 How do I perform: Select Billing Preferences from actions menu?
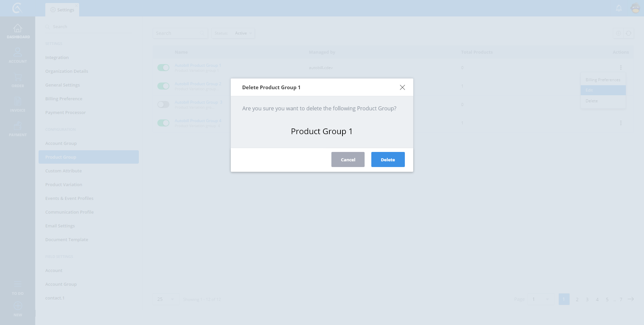tap(603, 80)
